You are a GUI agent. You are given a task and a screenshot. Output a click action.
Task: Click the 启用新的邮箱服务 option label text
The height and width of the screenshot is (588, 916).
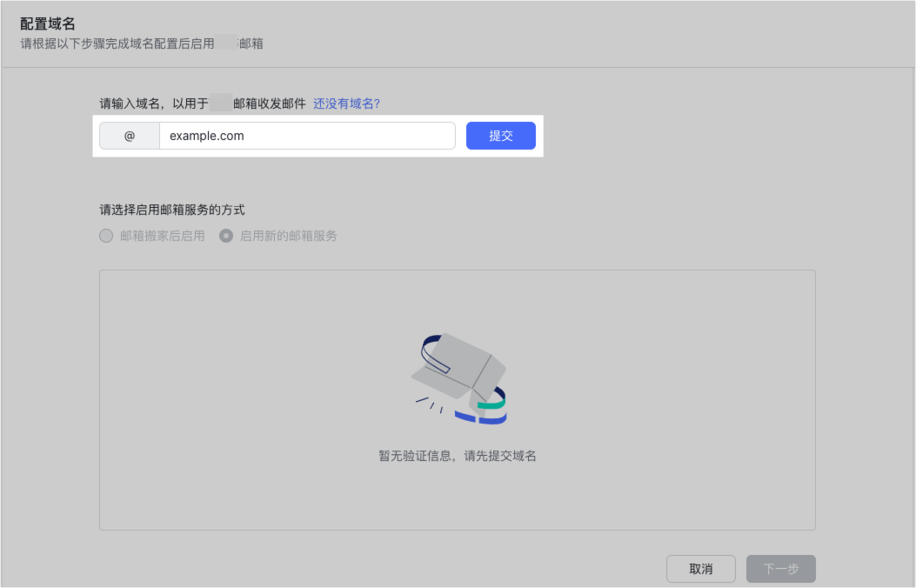pos(288,236)
